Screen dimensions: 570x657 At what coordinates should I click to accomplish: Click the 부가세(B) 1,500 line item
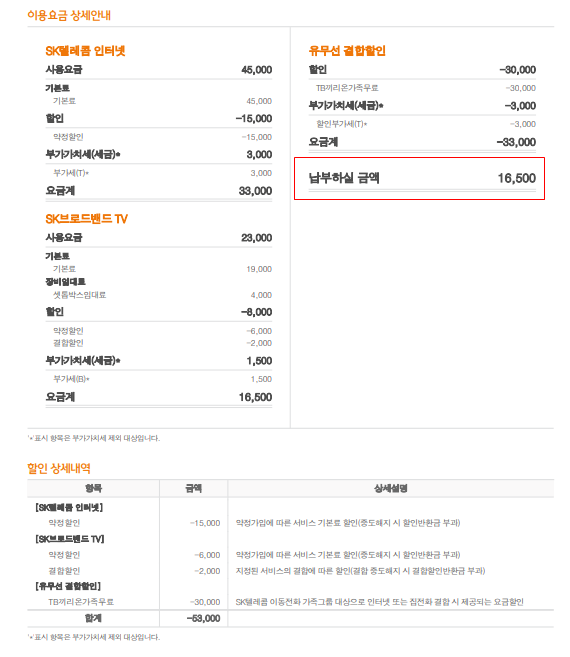159,379
